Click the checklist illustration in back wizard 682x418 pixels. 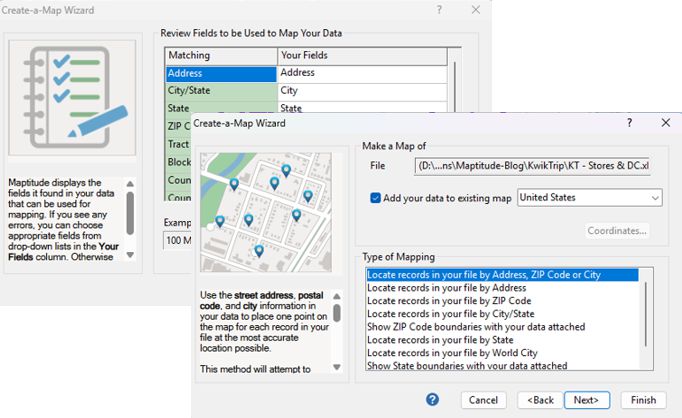click(x=72, y=93)
